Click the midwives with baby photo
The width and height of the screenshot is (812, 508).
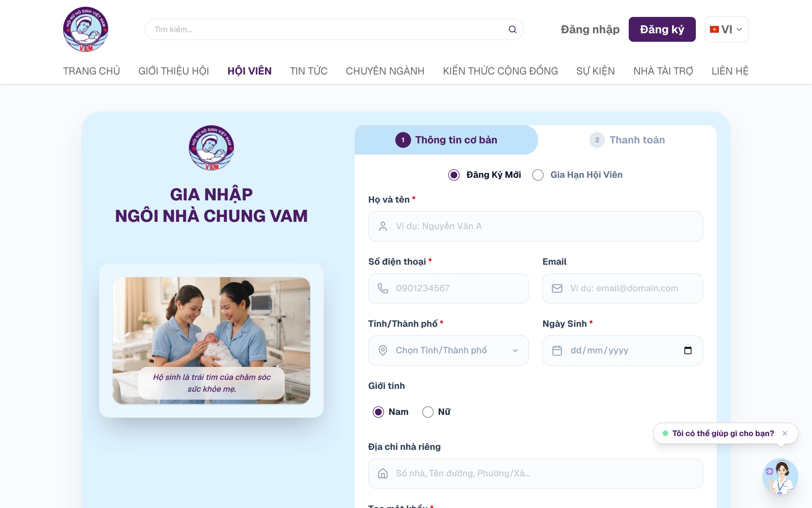point(211,340)
